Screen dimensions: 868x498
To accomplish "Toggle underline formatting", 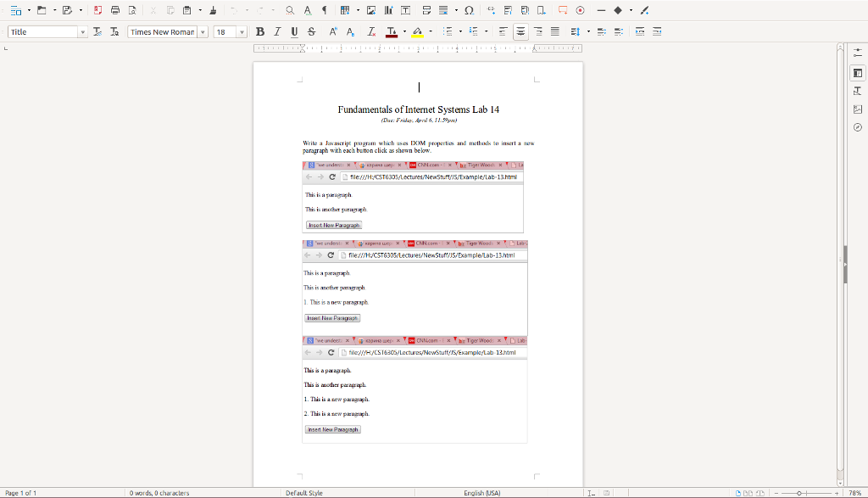I will pos(293,31).
